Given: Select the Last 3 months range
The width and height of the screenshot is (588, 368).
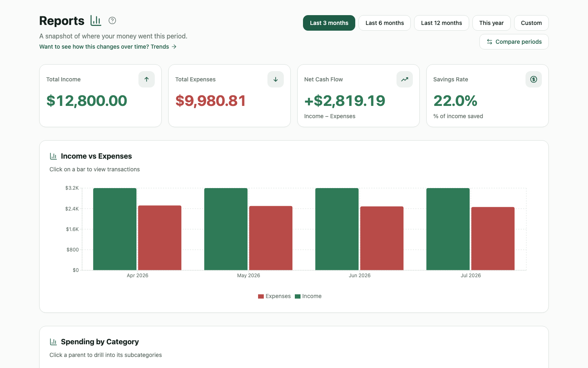Looking at the screenshot, I should (329, 23).
